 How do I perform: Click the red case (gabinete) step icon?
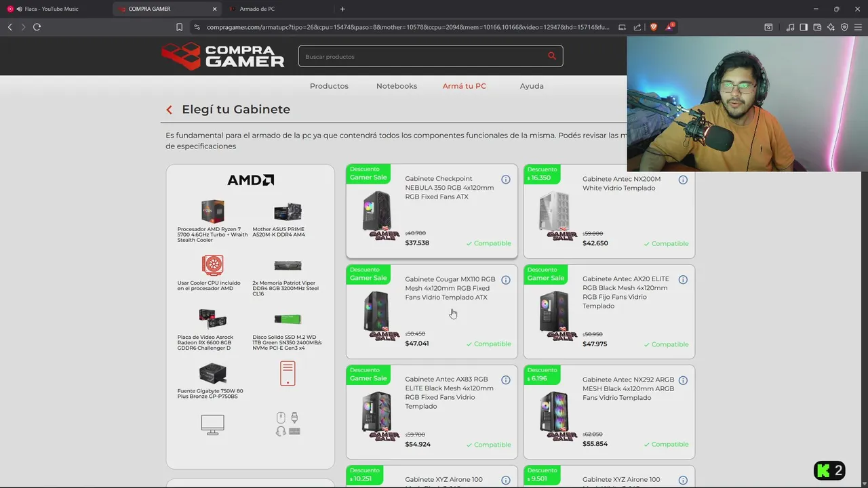(288, 373)
